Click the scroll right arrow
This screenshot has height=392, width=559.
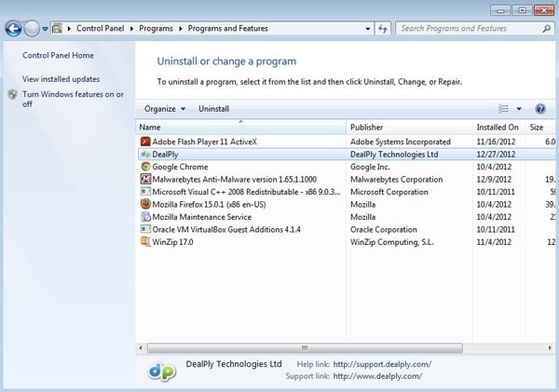550,348
